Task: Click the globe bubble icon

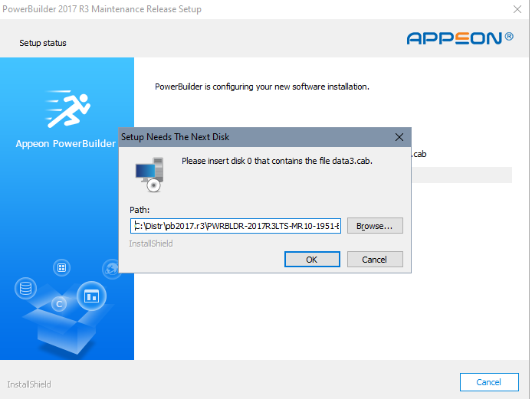Action: click(112, 268)
